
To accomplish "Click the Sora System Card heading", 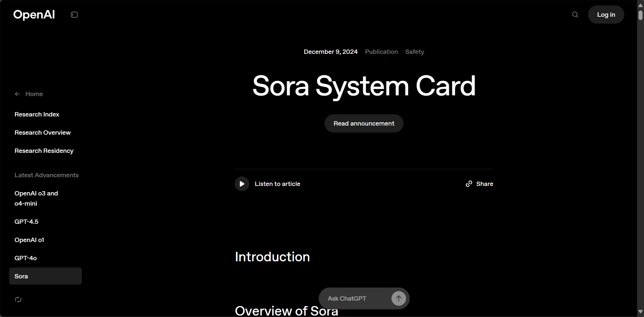I will point(364,86).
